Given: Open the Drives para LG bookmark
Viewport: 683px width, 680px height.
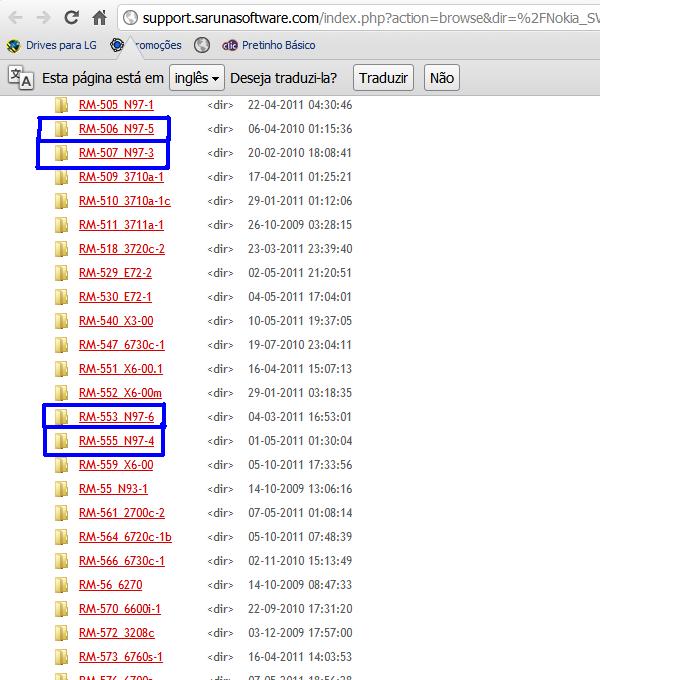Looking at the screenshot, I should [x=52, y=45].
